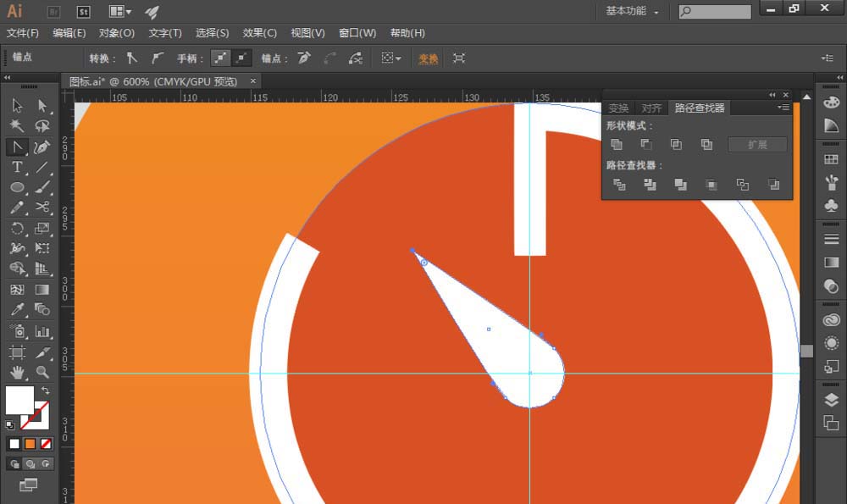Select the Line Segment tool
This screenshot has width=847, height=504.
42,167
